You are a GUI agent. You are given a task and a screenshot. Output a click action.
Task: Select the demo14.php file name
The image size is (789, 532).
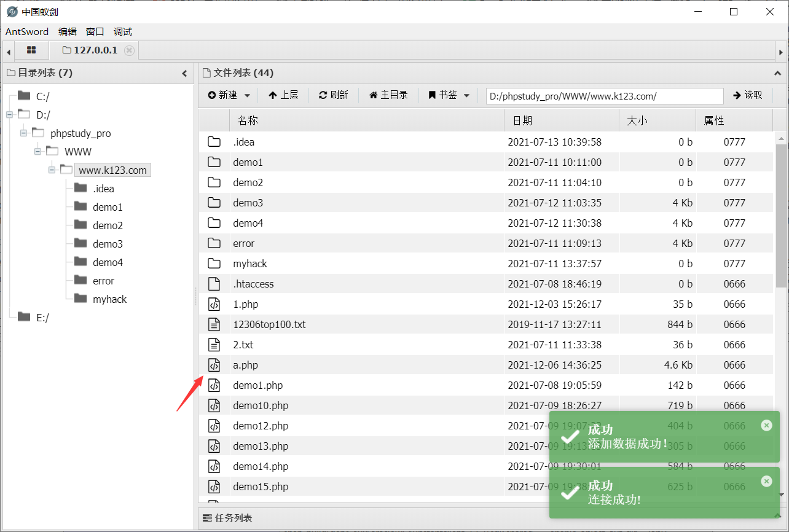click(261, 466)
